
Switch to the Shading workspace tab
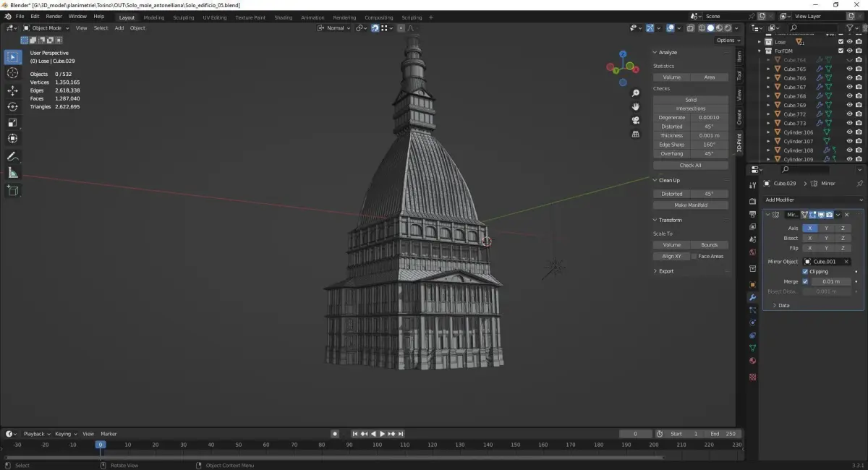tap(284, 17)
